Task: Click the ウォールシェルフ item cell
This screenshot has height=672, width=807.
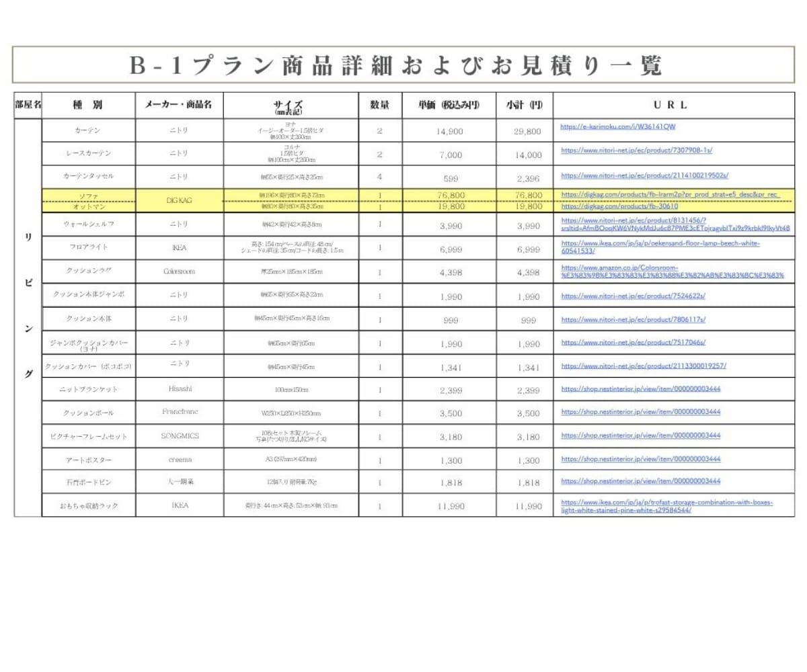Action: [89, 224]
